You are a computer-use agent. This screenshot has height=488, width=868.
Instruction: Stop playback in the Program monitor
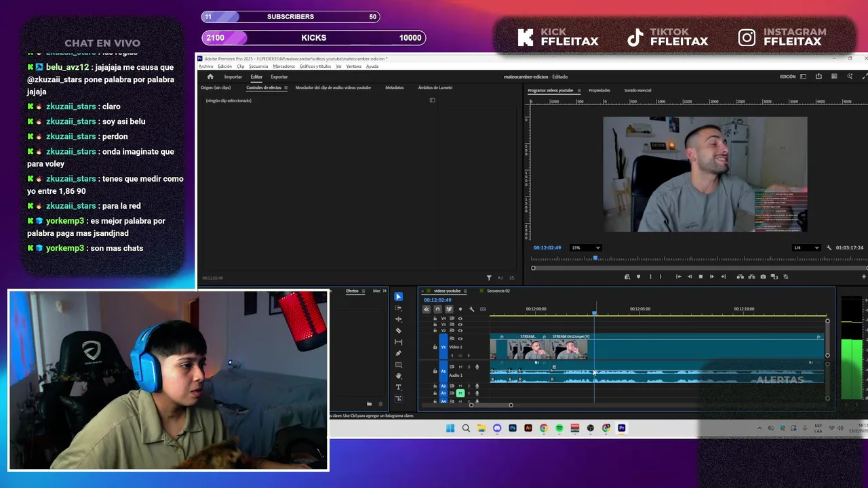[701, 277]
